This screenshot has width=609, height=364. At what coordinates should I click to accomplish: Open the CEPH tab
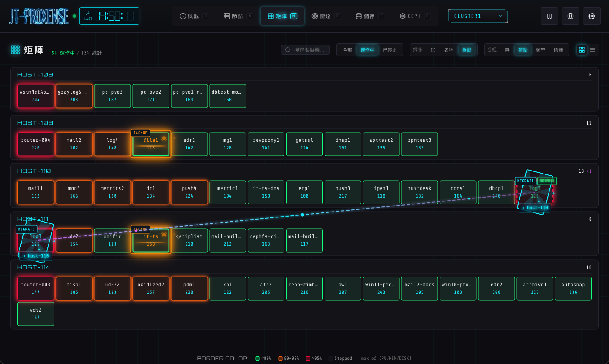pyautogui.click(x=415, y=16)
